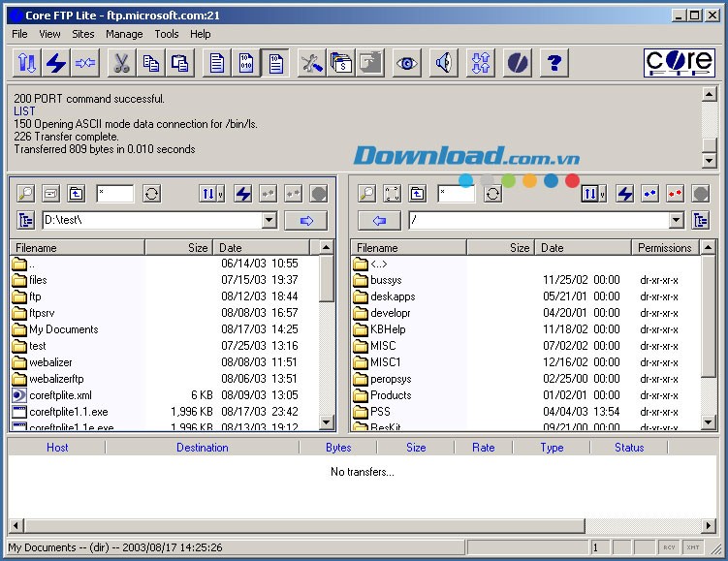
Task: Click the transfer queue horizontal scrollbar thumb
Action: coord(304,526)
